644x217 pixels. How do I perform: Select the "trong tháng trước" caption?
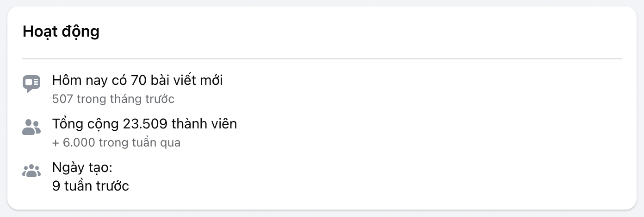pos(126,99)
